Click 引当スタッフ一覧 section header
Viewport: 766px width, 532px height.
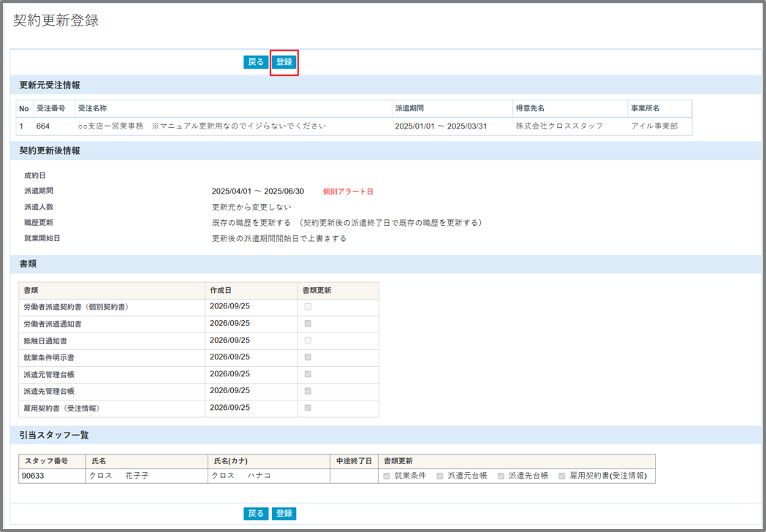pyautogui.click(x=54, y=436)
